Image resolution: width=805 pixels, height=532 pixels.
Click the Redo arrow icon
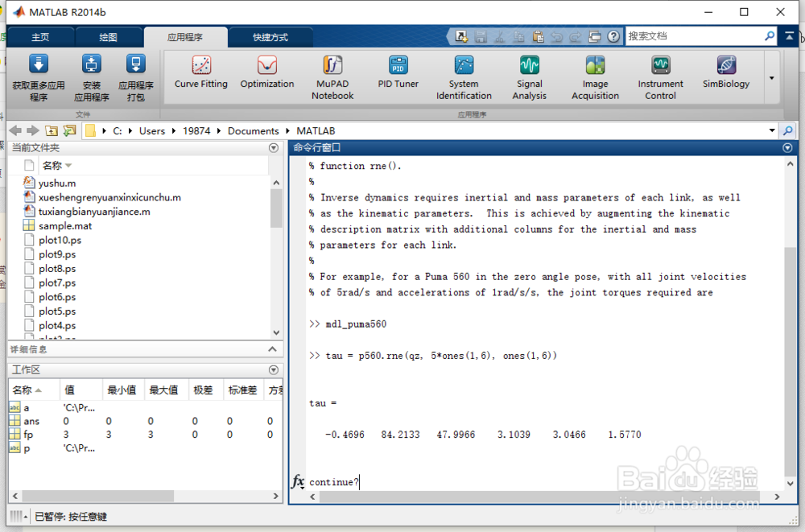[576, 36]
